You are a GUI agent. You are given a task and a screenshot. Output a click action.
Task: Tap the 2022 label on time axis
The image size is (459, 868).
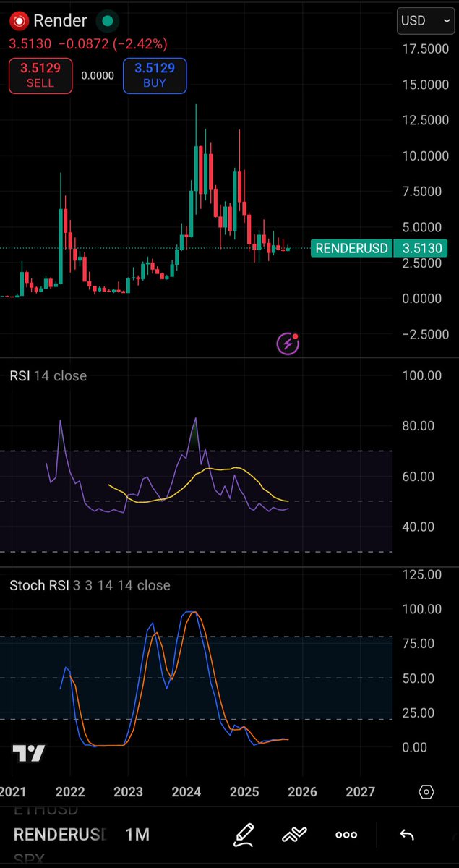point(71,791)
